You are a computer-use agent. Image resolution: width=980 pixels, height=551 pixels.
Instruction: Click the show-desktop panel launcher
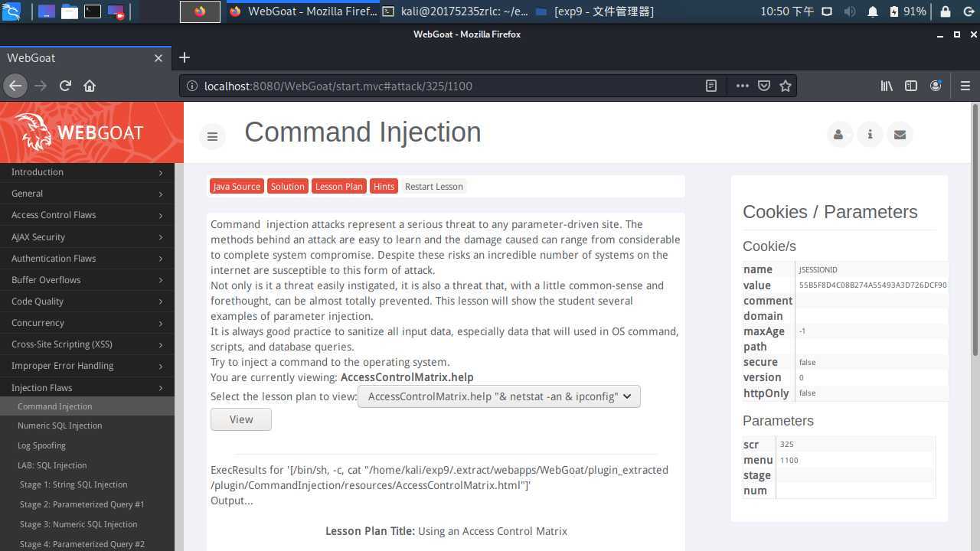pyautogui.click(x=47, y=11)
